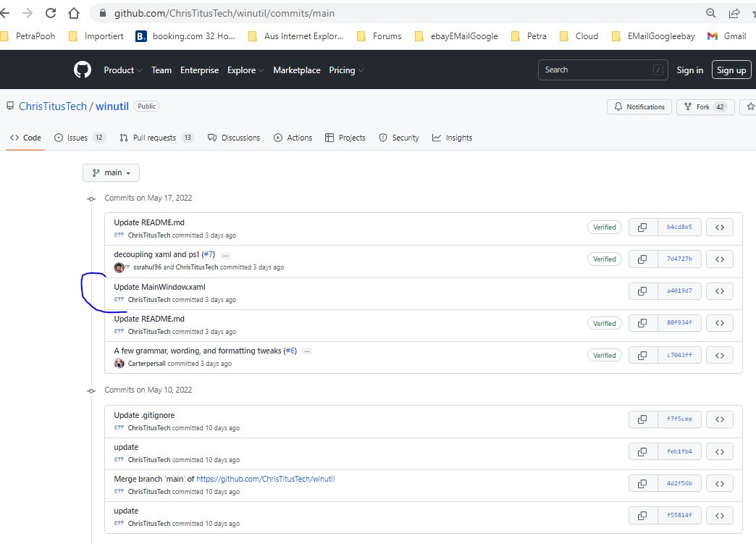
Task: Browse repository at commit a4019d7
Action: pyautogui.click(x=719, y=290)
